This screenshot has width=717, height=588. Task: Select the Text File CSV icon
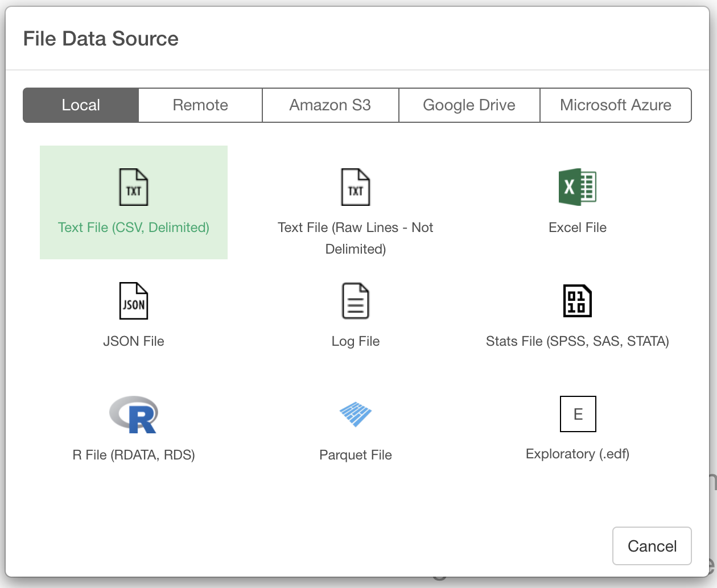(x=133, y=187)
